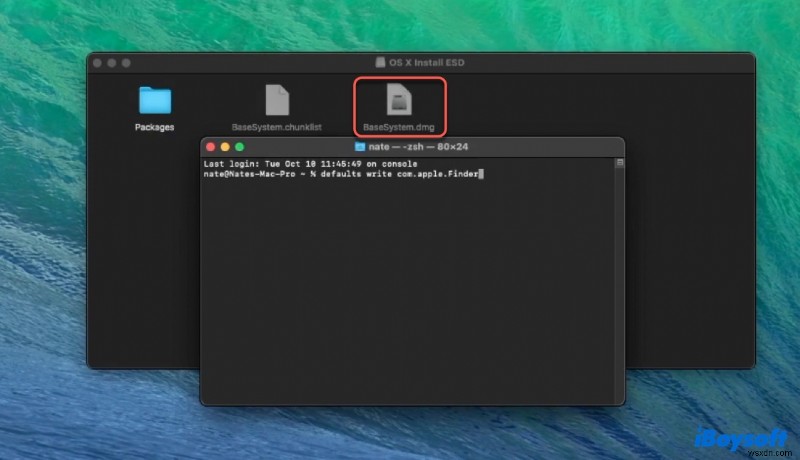Click the disk icon in OS X Install ESD title
Viewport: 800px width, 460px height.
click(380, 62)
